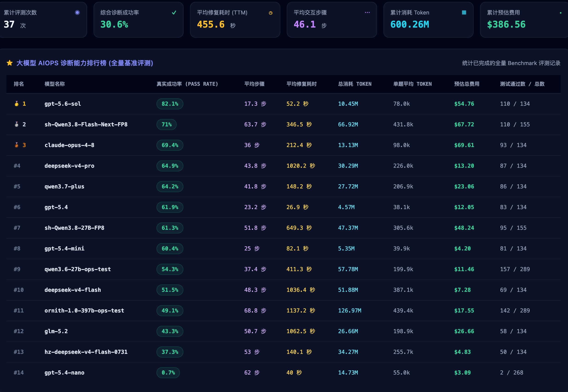
Task: Click the 38.1k average token cell
Action: 401,207
